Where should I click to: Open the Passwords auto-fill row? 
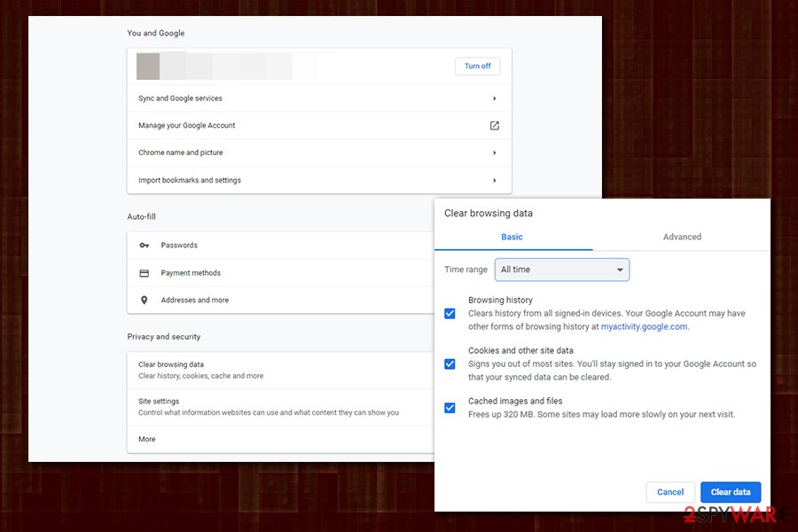(280, 246)
